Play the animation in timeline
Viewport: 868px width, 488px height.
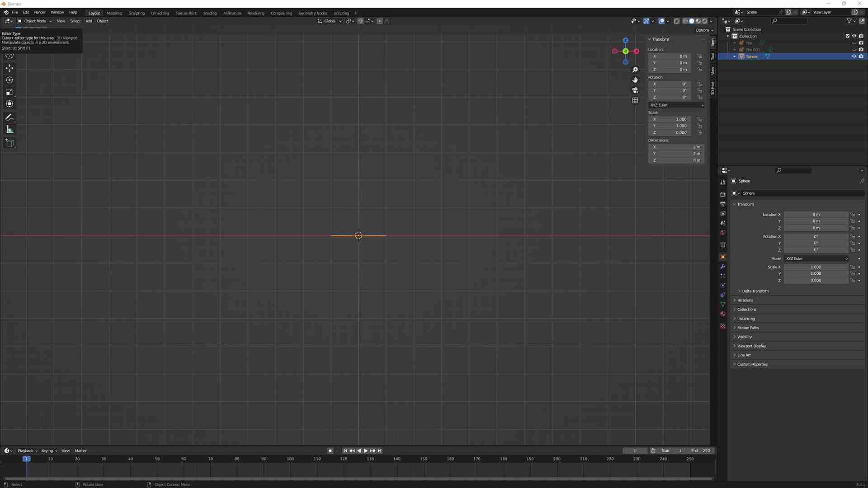coord(366,450)
